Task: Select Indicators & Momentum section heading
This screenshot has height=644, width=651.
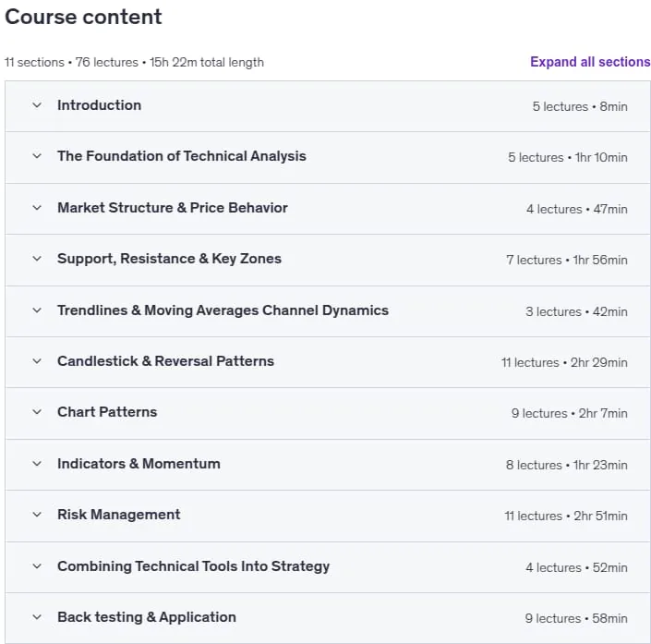Action: 139,464
